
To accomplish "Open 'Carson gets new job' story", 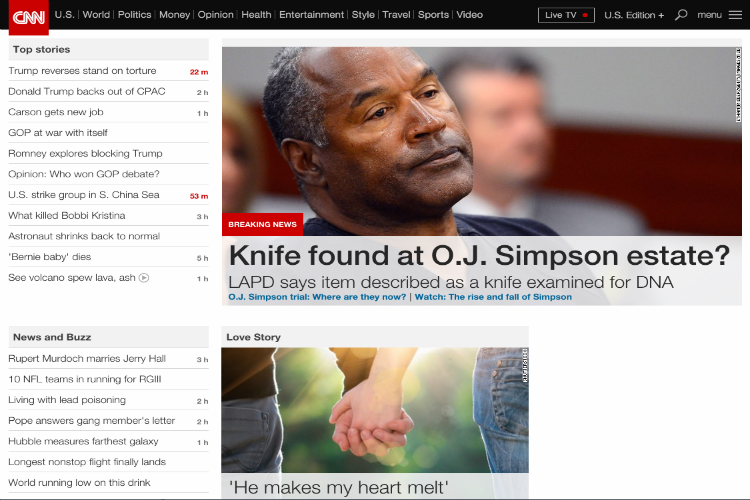I will coord(55,112).
